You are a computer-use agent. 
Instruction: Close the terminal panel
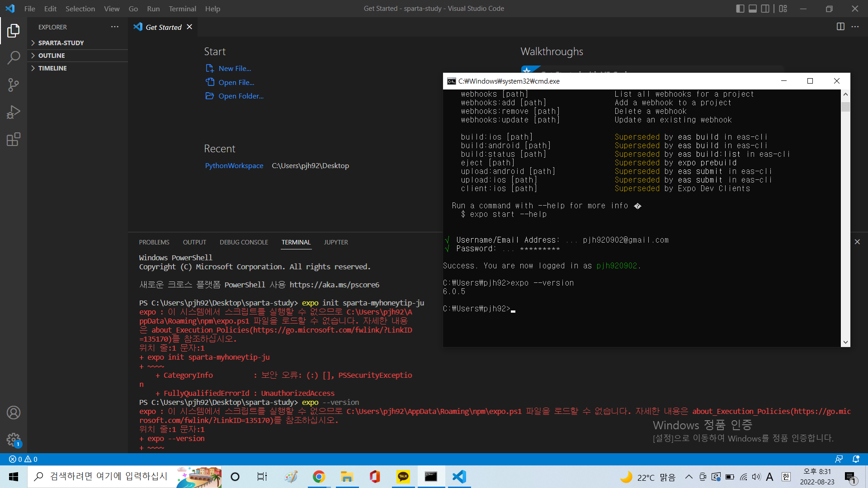pyautogui.click(x=857, y=242)
